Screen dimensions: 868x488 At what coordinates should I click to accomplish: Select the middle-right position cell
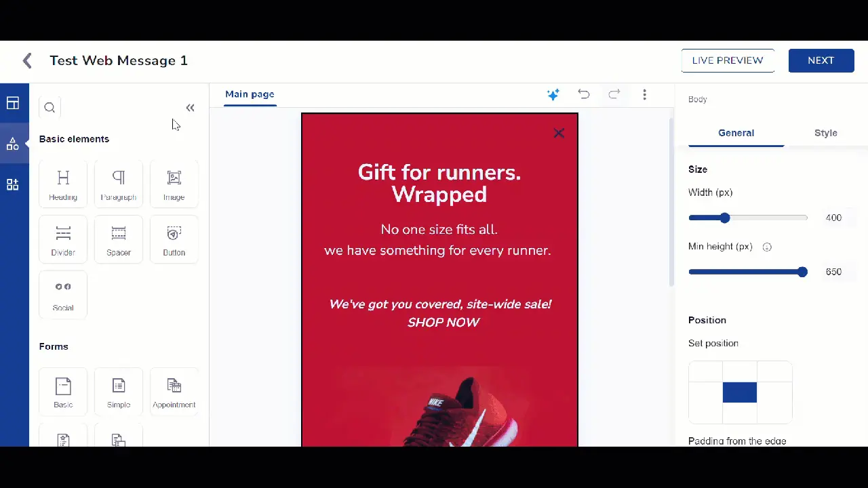(774, 392)
